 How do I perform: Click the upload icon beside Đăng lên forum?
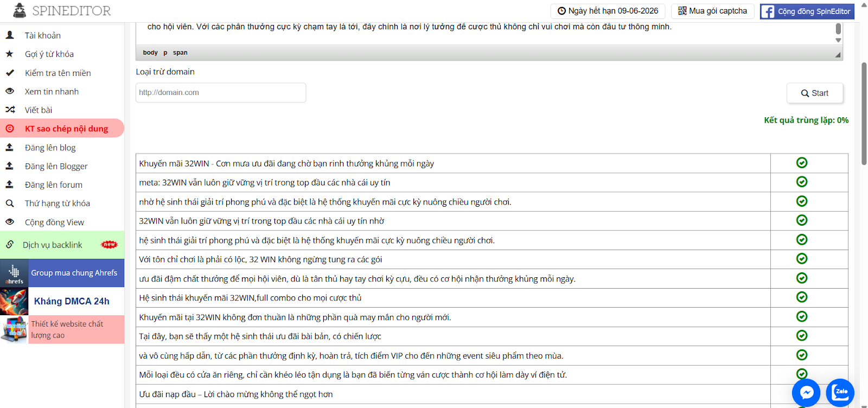pos(10,184)
